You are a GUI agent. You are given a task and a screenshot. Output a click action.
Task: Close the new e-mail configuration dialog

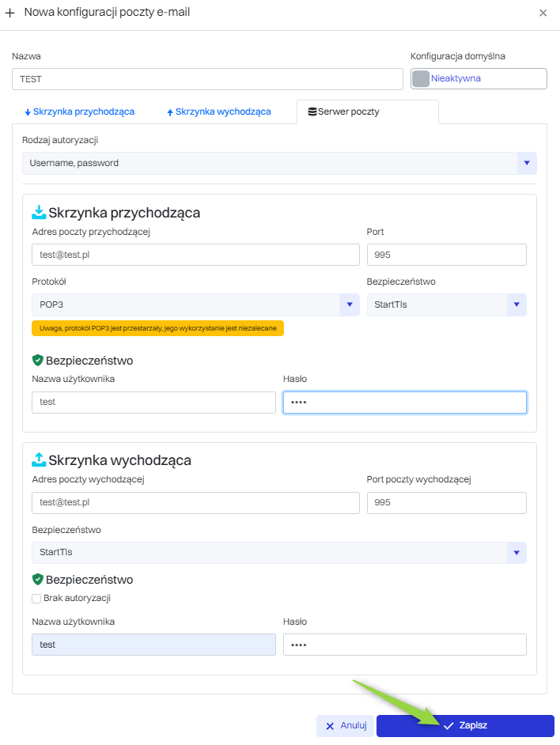coord(543,13)
